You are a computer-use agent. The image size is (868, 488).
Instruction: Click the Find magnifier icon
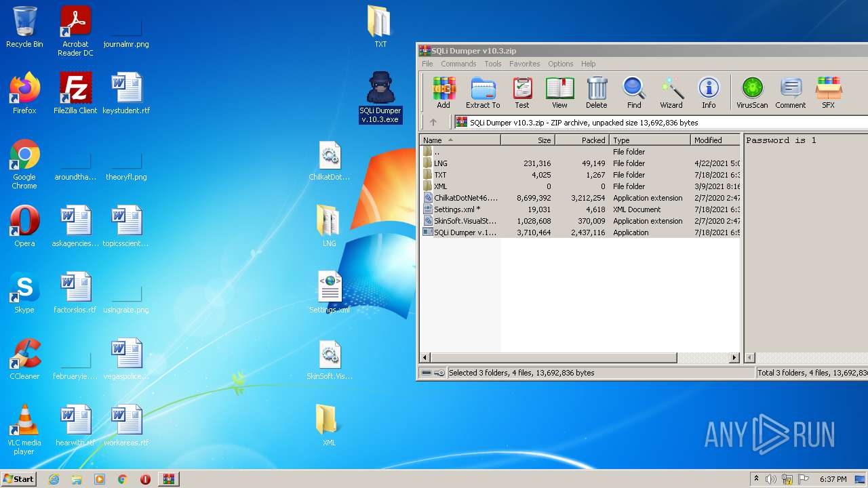pos(634,93)
